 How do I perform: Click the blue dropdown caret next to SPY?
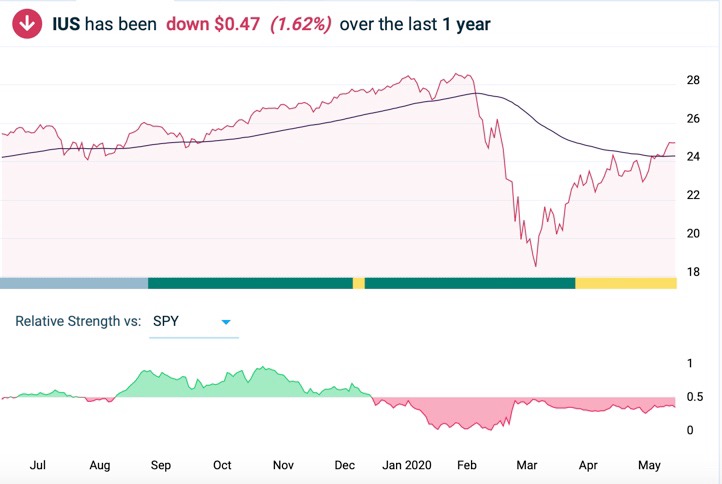(x=226, y=322)
